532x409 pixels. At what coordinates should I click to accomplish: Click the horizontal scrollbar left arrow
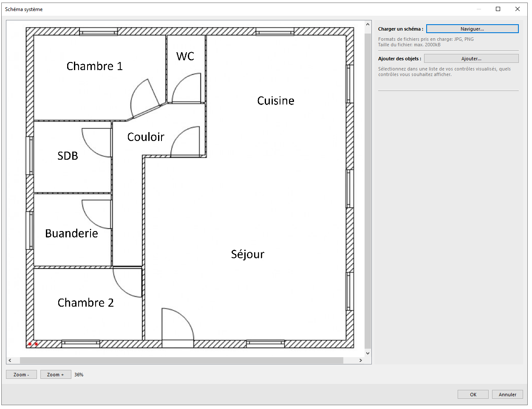tap(10, 360)
